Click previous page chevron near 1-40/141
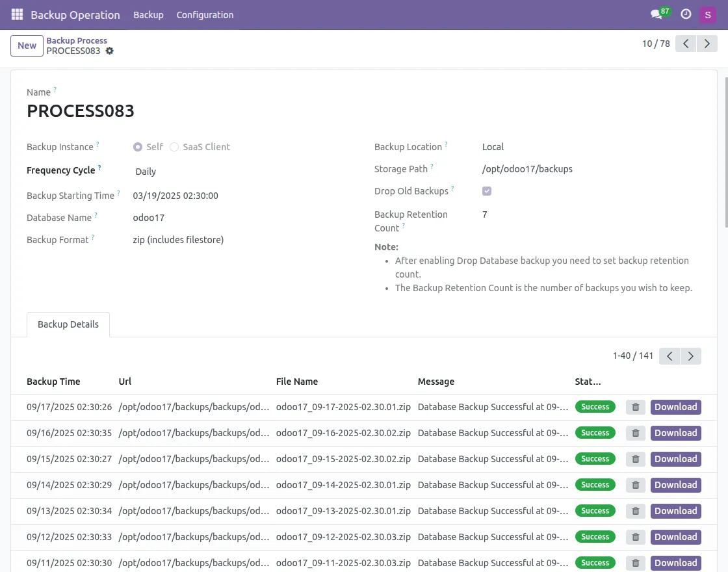728x572 pixels. tap(669, 356)
